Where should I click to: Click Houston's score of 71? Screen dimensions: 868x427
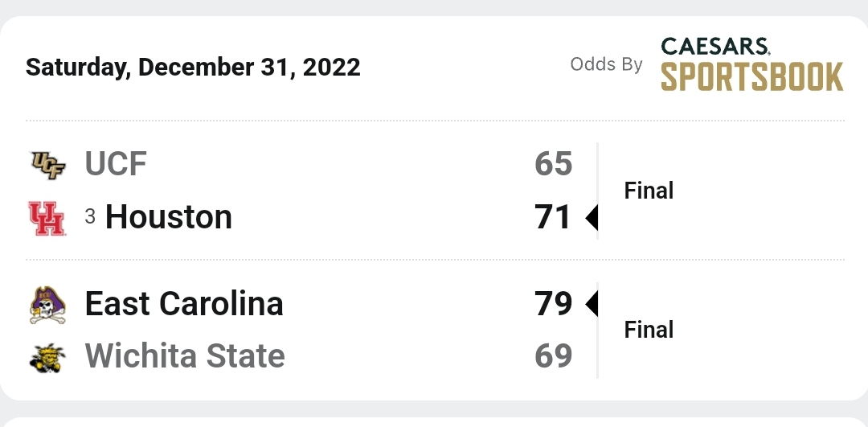click(x=552, y=217)
